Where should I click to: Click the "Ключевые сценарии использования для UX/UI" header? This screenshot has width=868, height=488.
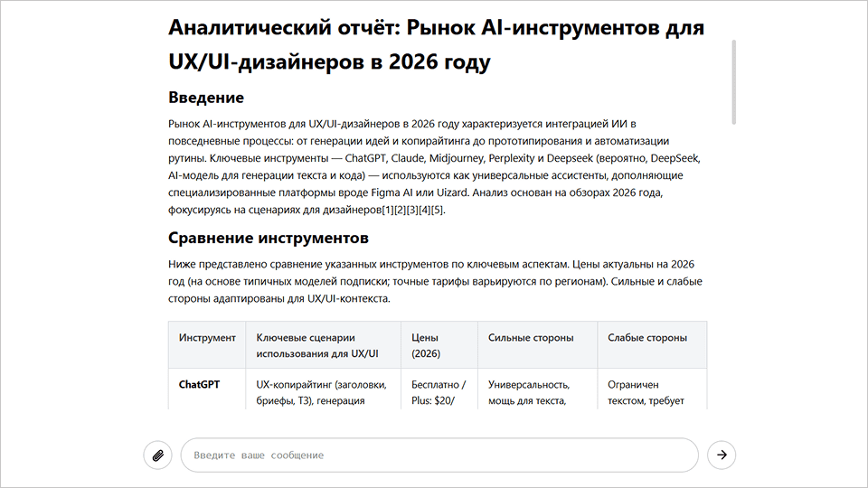click(x=324, y=344)
